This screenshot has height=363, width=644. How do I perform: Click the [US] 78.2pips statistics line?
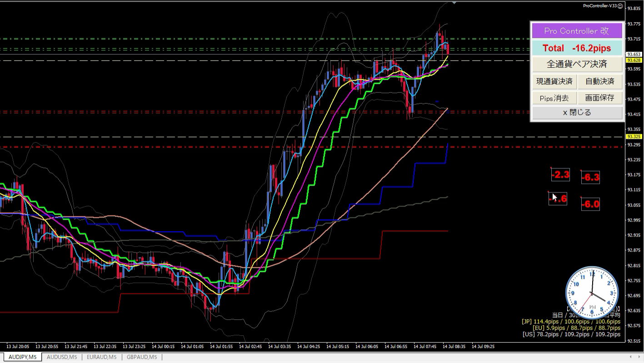(571, 334)
